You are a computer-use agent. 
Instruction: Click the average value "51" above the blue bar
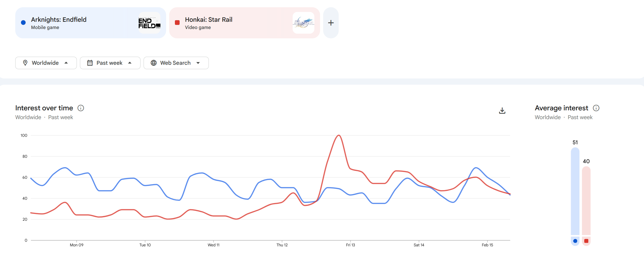[575, 142]
